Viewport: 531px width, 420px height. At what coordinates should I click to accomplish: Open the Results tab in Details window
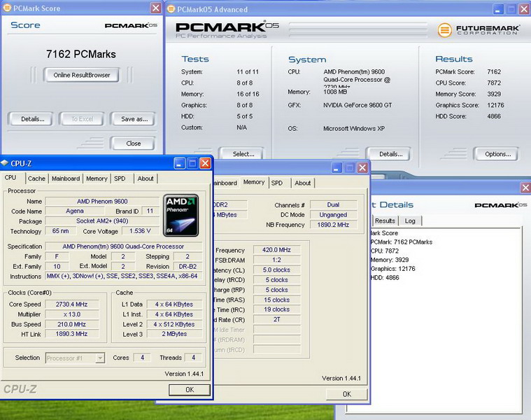pyautogui.click(x=385, y=220)
